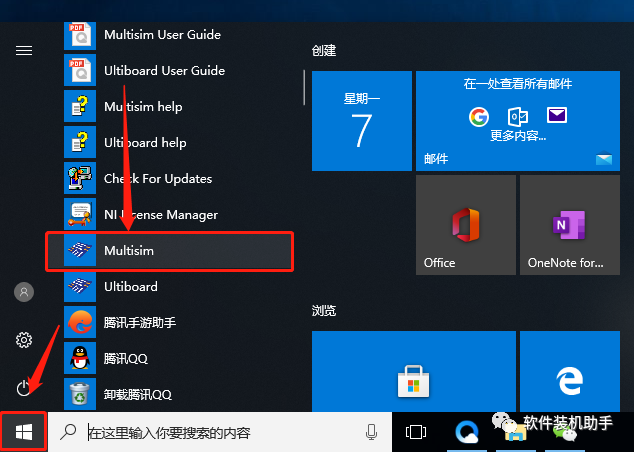The image size is (634, 452).
Task: Click the 卸载腾讯QQ recycle bin icon
Action: 80,394
